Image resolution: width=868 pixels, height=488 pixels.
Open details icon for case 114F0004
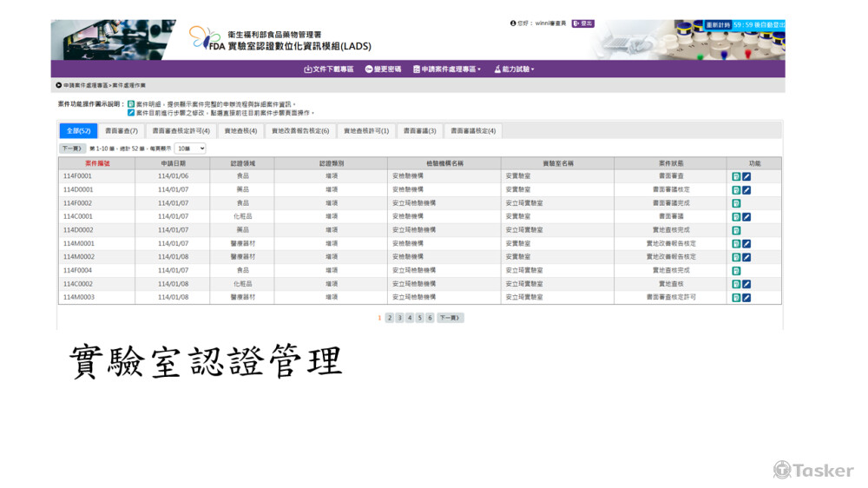(736, 271)
